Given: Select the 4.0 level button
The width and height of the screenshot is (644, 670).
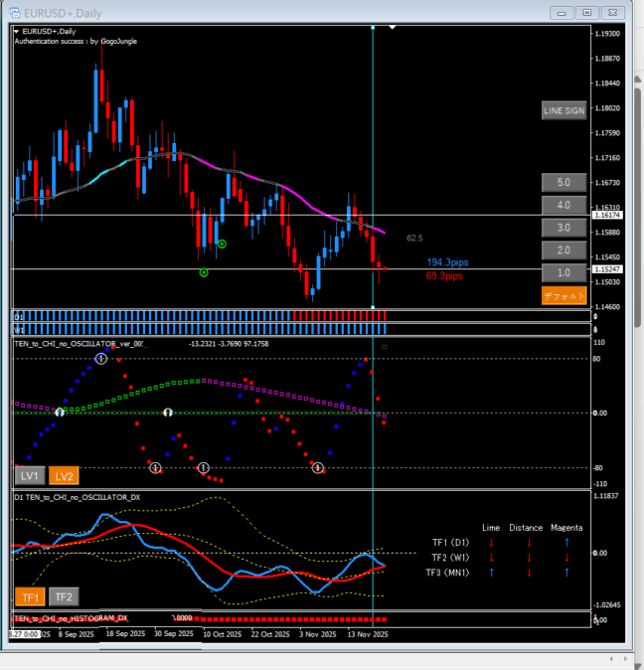Looking at the screenshot, I should click(x=563, y=206).
